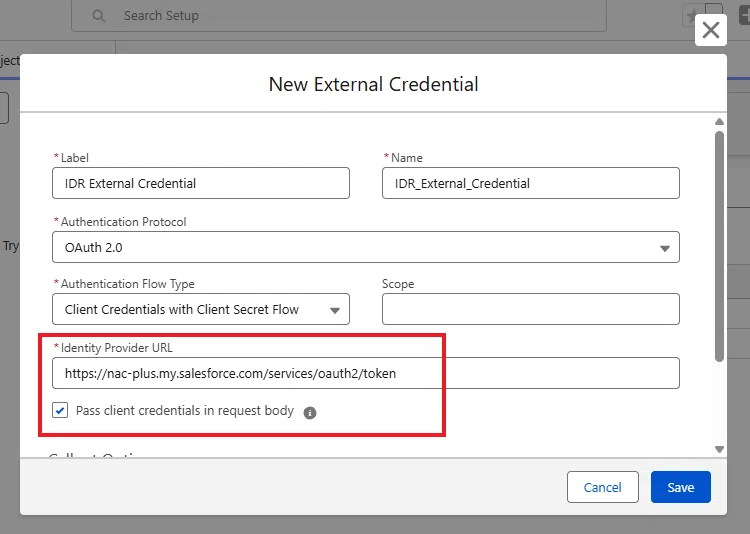The image size is (750, 534).
Task: Uncheck Pass client credentials in request body
Action: click(x=60, y=410)
